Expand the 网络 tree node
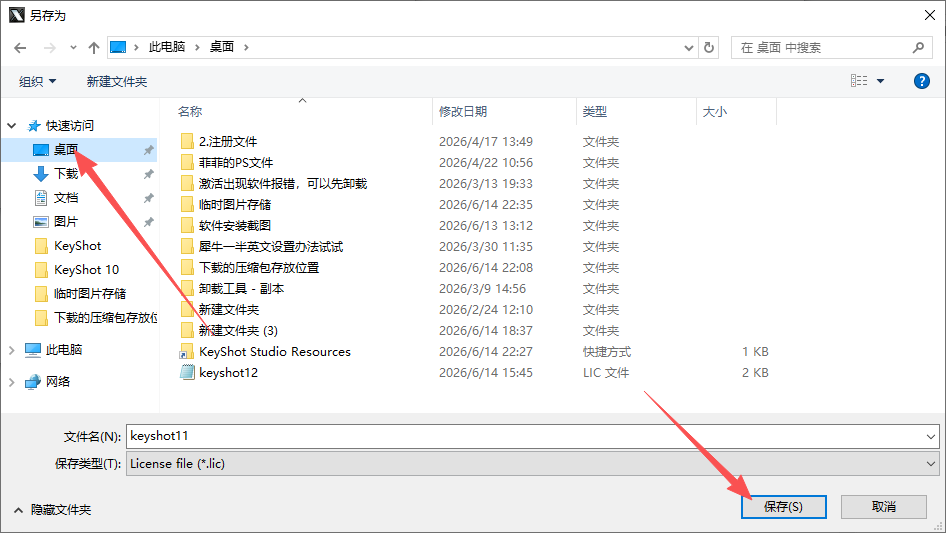 (x=11, y=382)
